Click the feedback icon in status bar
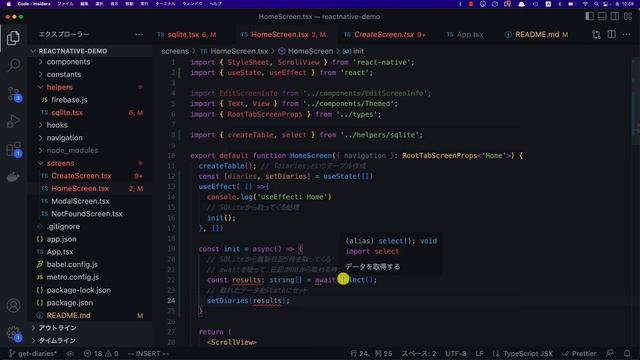The height and width of the screenshot is (360, 640). click(x=610, y=353)
